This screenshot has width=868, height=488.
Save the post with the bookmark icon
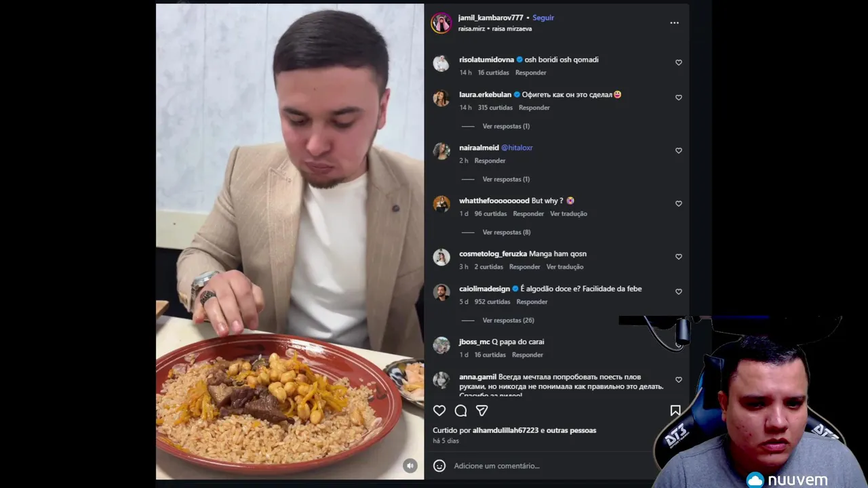(675, 411)
